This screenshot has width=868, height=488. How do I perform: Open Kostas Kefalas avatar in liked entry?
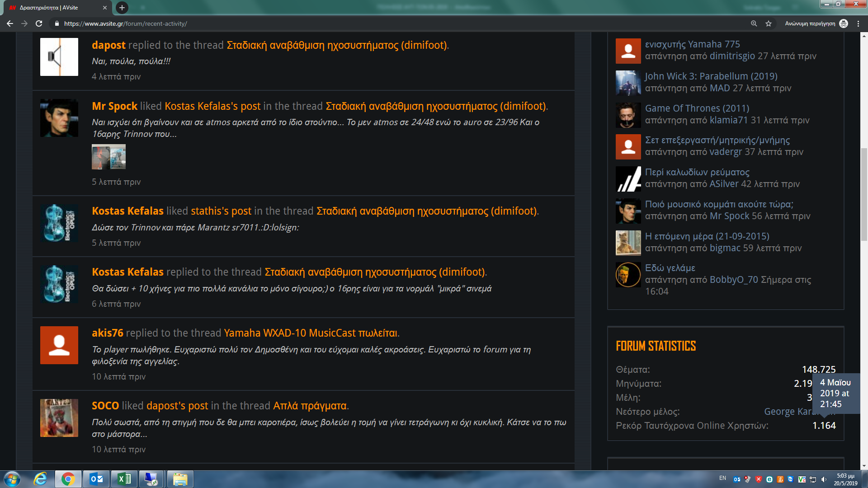coord(59,223)
